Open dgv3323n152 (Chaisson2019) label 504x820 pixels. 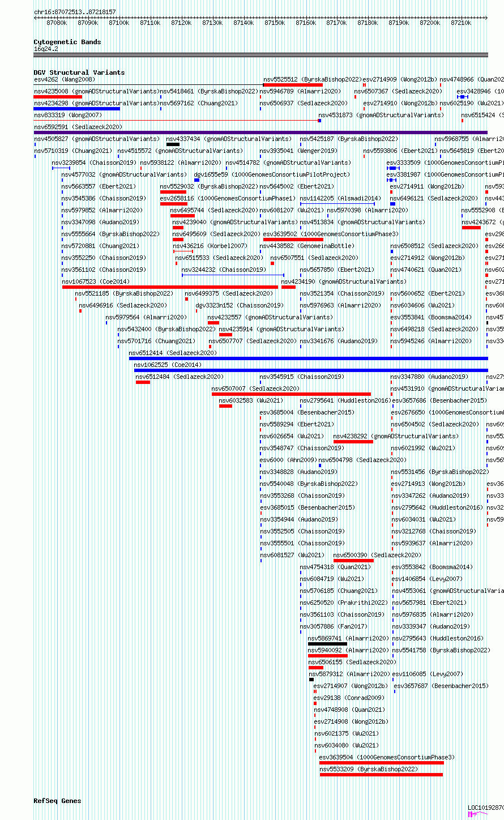coord(240,305)
